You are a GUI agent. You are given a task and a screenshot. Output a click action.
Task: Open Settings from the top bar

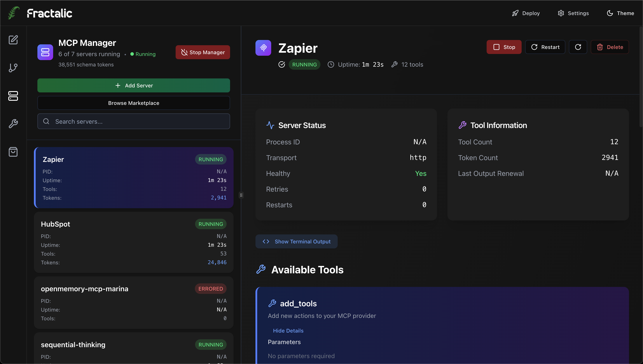573,13
